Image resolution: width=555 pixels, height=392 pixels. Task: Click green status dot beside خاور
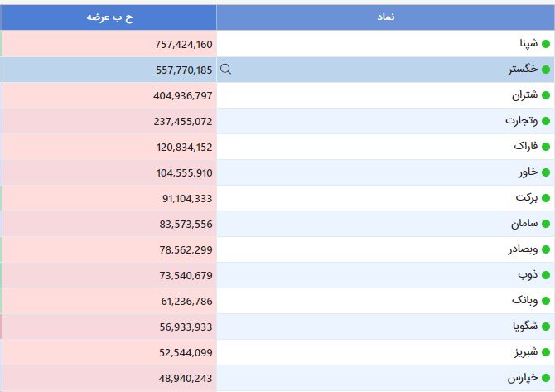(546, 172)
